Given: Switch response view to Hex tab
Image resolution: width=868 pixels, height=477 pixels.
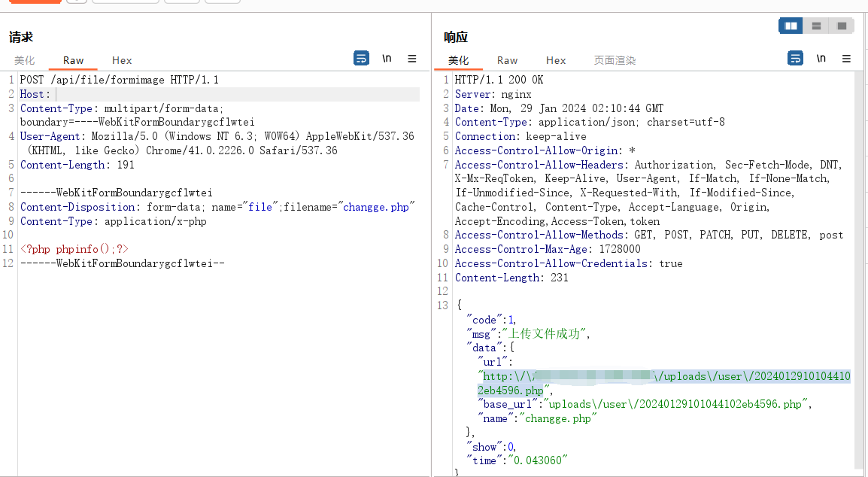Looking at the screenshot, I should (556, 60).
